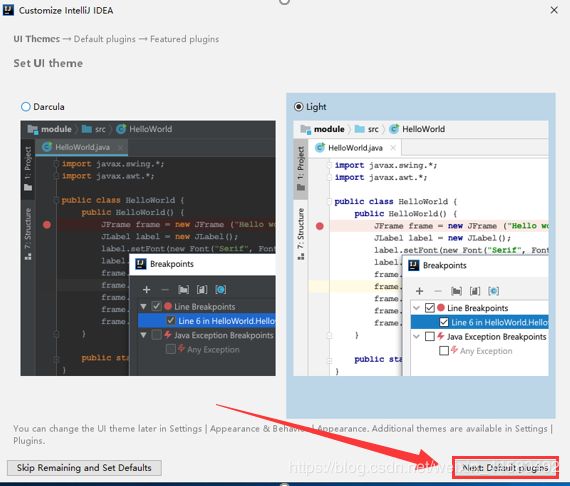
Task: Click the group-by-class icon in Light Breakpoints toolbar
Action: click(493, 291)
